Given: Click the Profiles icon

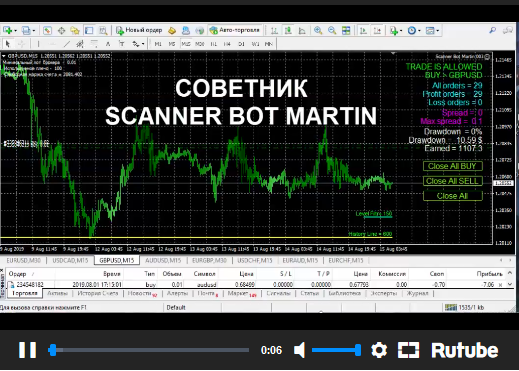Looking at the screenshot, I should point(26,31).
